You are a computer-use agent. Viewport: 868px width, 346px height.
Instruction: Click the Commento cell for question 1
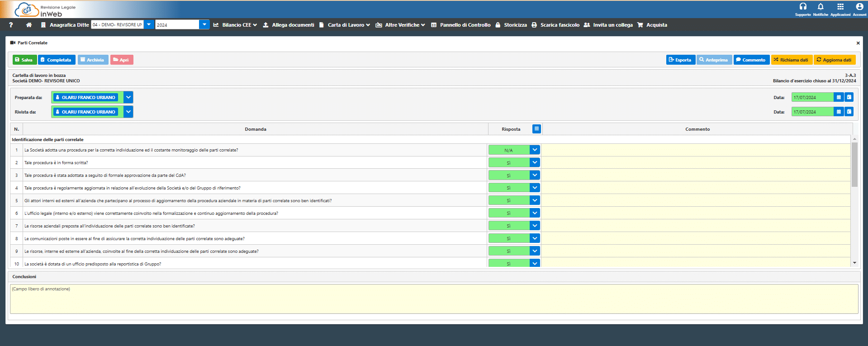tap(696, 150)
